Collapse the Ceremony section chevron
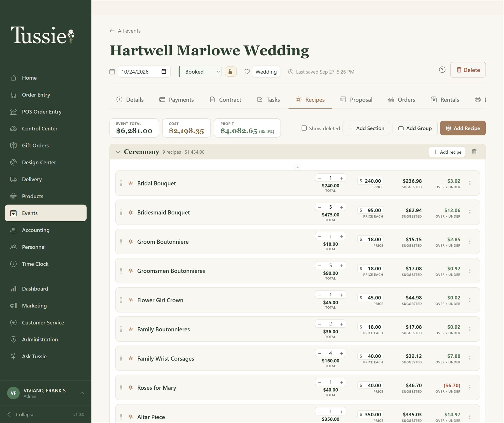Image resolution: width=504 pixels, height=423 pixels. (x=118, y=152)
